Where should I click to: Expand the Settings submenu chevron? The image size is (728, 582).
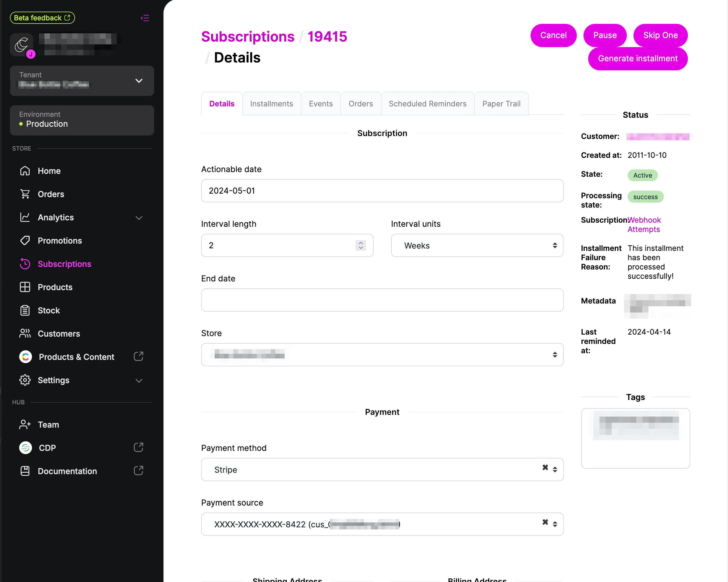139,381
